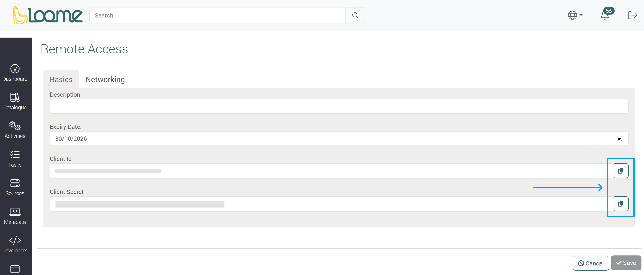The image size is (644, 275).
Task: Switch to the Networking tab
Action: (x=105, y=79)
